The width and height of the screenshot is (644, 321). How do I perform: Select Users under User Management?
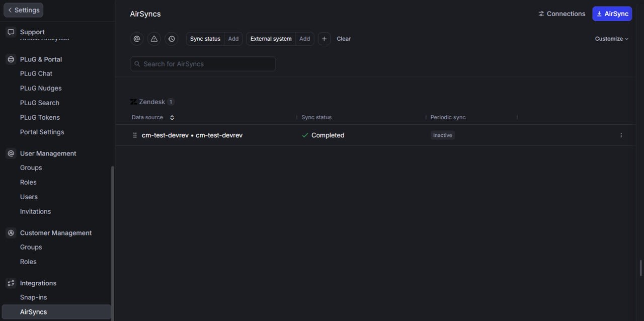click(29, 197)
